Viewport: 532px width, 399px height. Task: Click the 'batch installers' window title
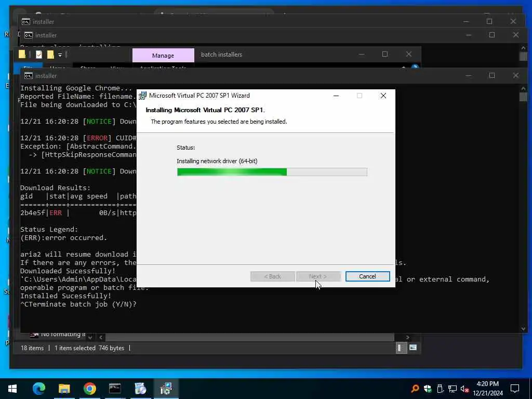coord(221,55)
